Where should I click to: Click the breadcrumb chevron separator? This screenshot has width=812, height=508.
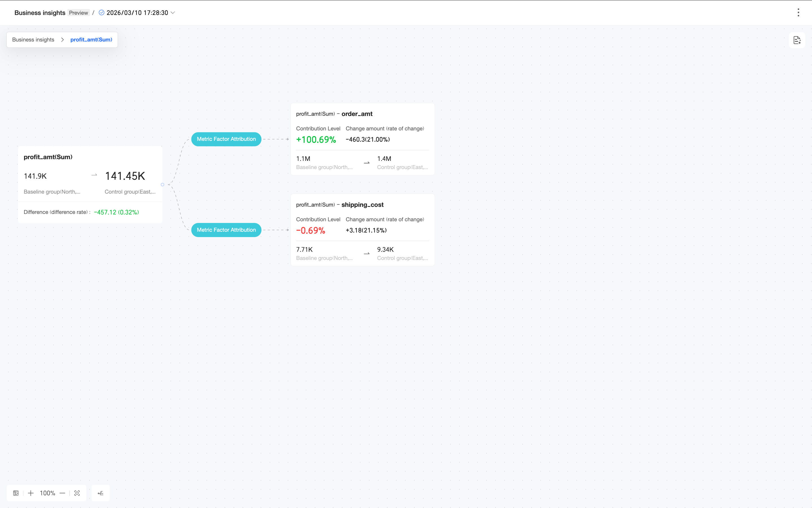(62, 40)
